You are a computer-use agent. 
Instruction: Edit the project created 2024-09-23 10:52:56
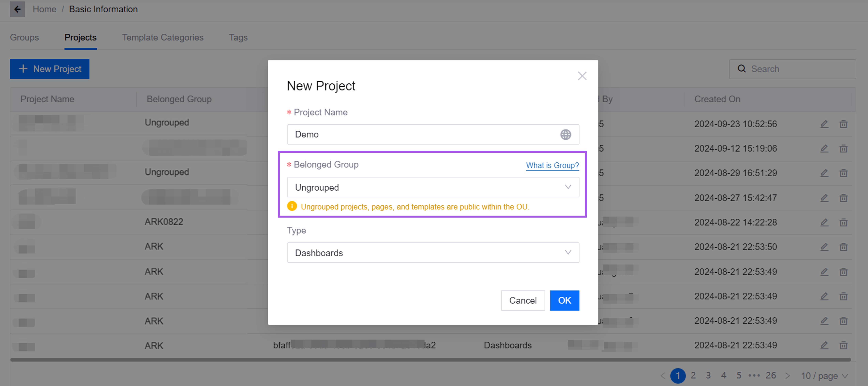pyautogui.click(x=824, y=124)
